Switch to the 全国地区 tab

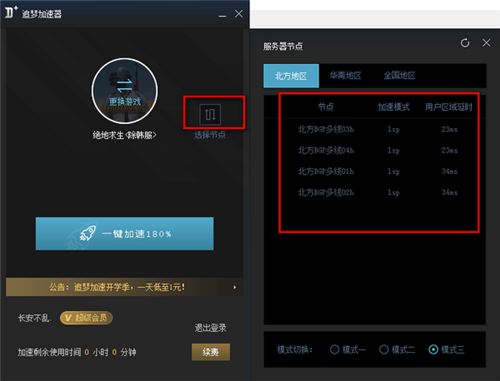[x=399, y=76]
